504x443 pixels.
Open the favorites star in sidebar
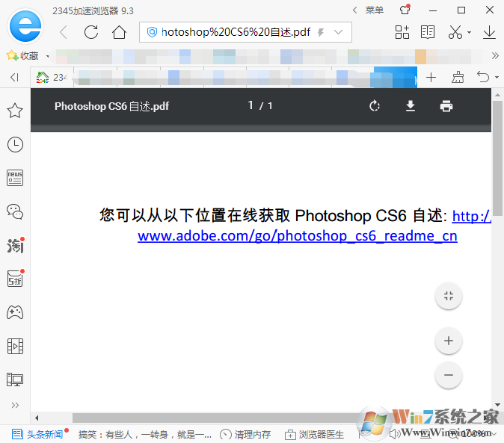pos(15,111)
